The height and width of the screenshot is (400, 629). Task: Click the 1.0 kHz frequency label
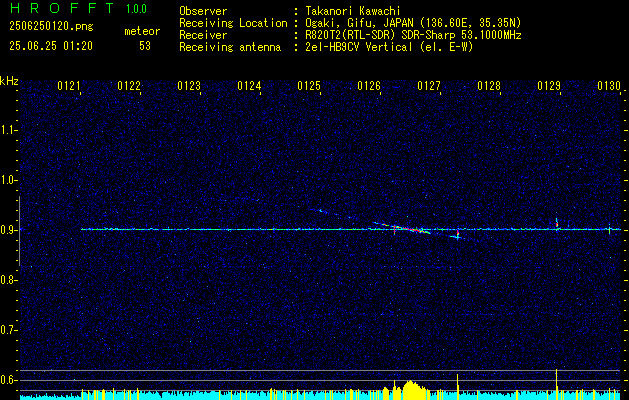pyautogui.click(x=9, y=181)
